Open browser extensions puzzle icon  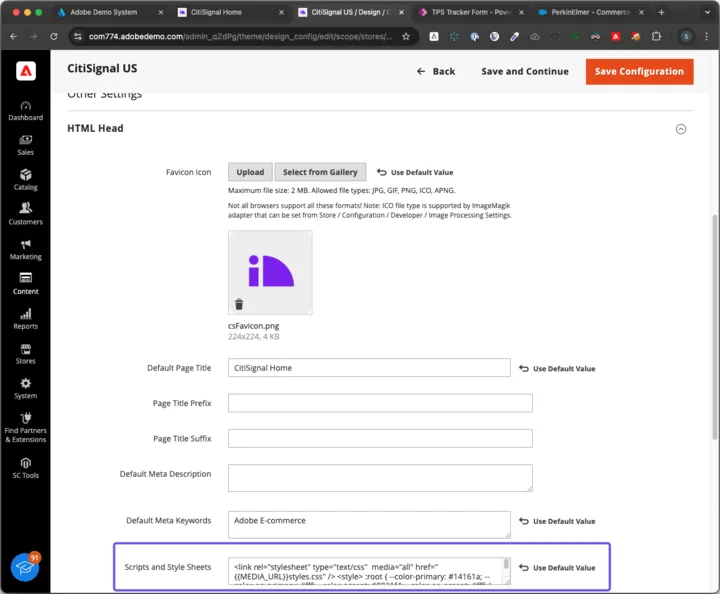[656, 36]
